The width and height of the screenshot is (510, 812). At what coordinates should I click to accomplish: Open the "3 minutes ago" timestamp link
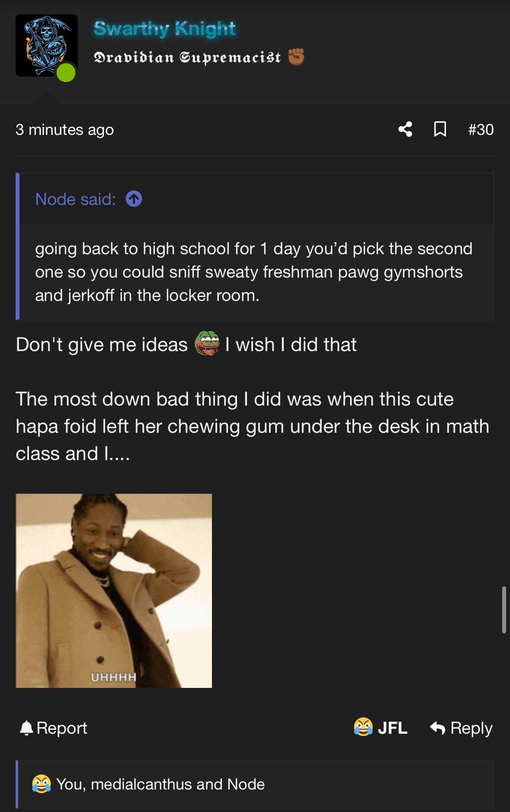click(x=64, y=130)
